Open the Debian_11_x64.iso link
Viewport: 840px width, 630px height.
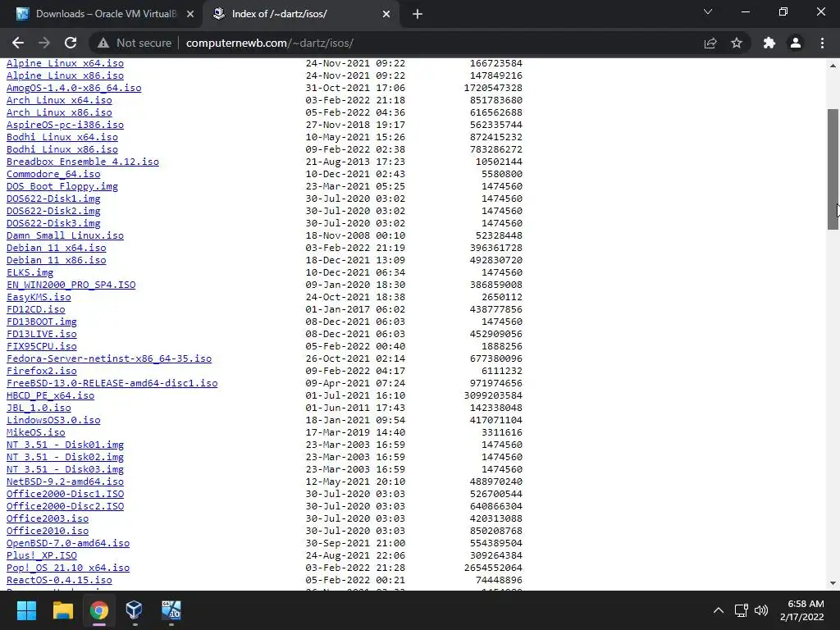pos(57,248)
